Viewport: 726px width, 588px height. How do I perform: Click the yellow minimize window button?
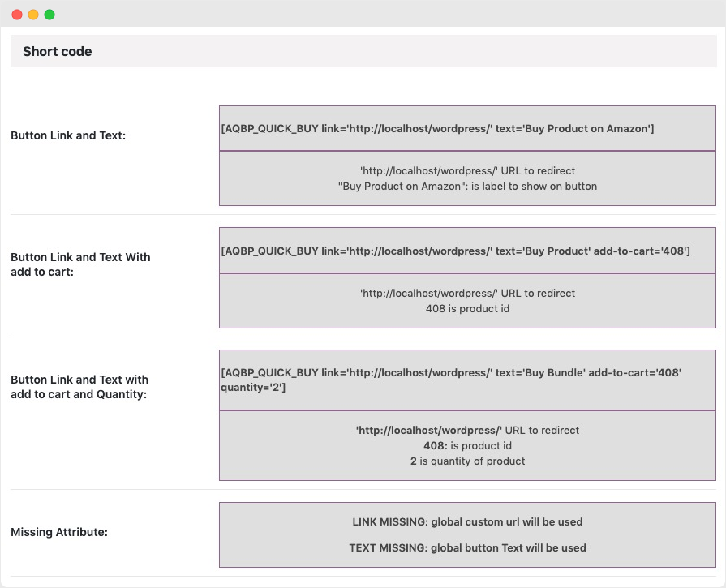[x=34, y=14]
